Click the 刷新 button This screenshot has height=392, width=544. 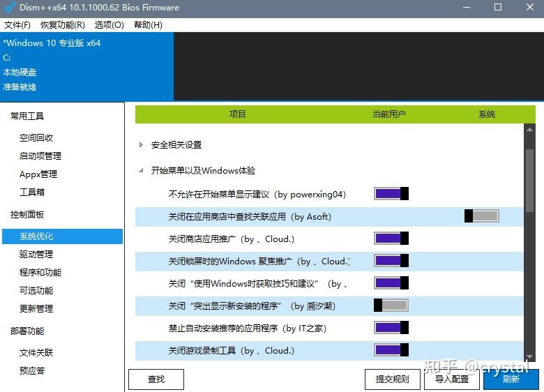coord(511,379)
